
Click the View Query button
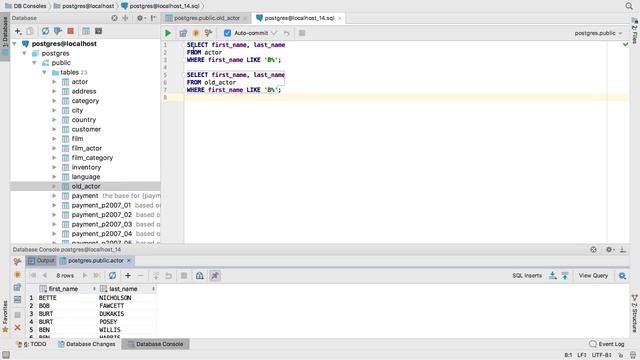[593, 276]
